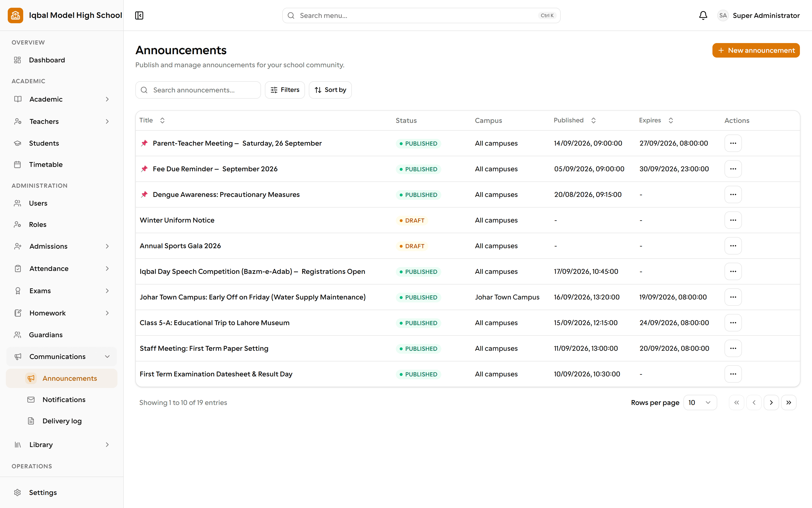Click Class 5-A Educational Trip title
Screen dimensions: 812x508
[214, 323]
